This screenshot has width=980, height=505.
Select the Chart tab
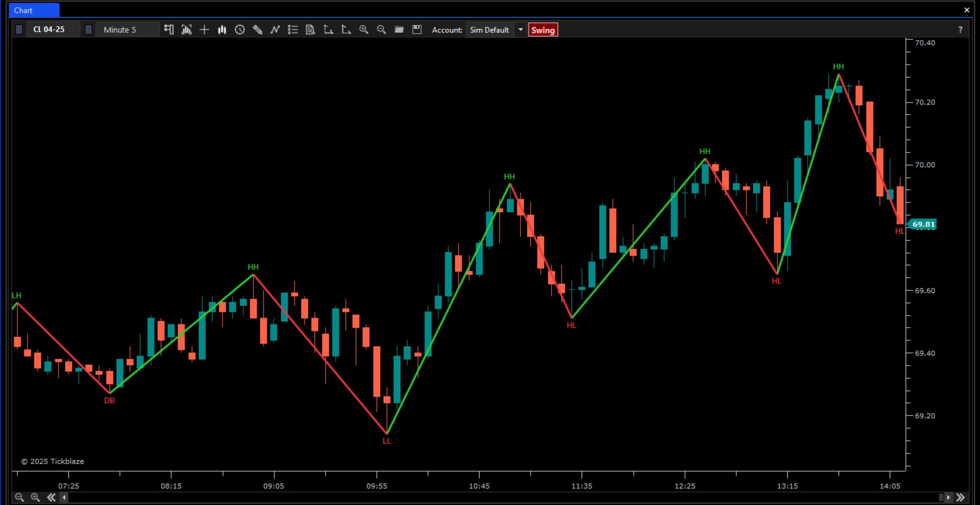click(x=33, y=10)
